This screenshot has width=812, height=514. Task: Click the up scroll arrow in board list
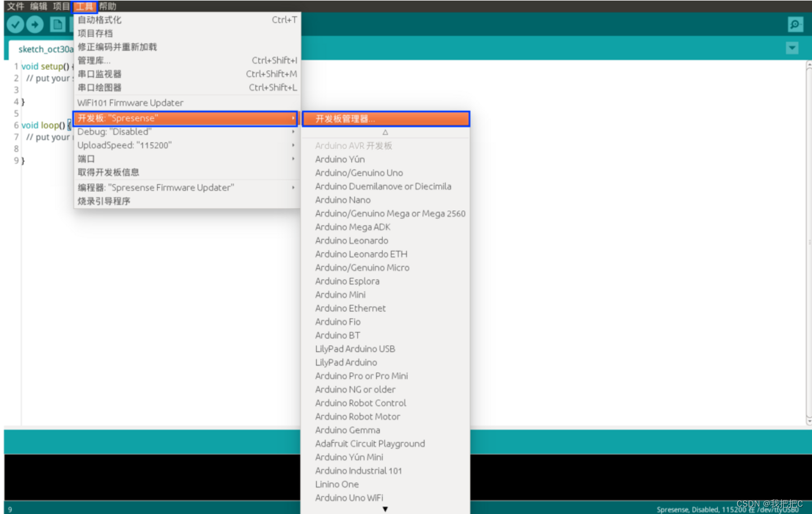point(385,133)
